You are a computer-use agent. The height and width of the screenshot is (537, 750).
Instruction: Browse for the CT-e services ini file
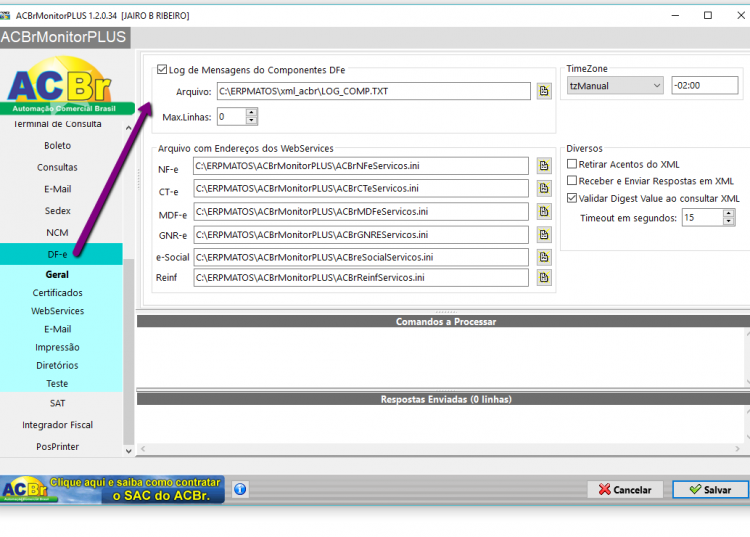[x=544, y=188]
